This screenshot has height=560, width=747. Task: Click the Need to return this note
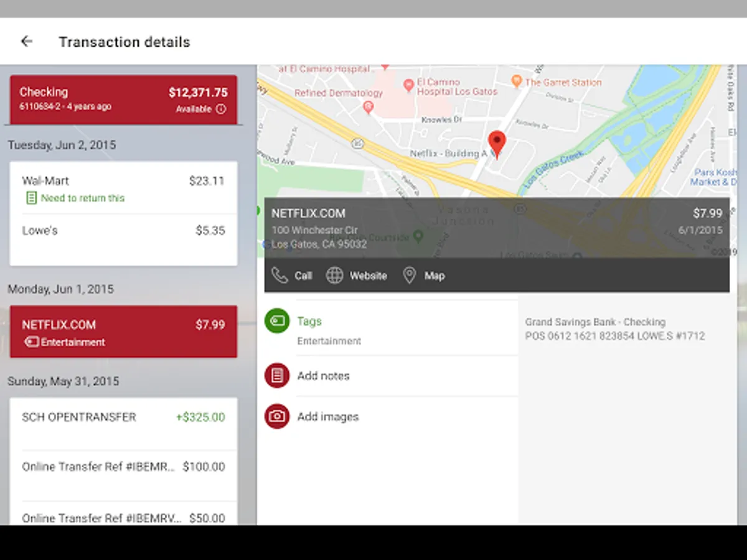[x=83, y=198]
